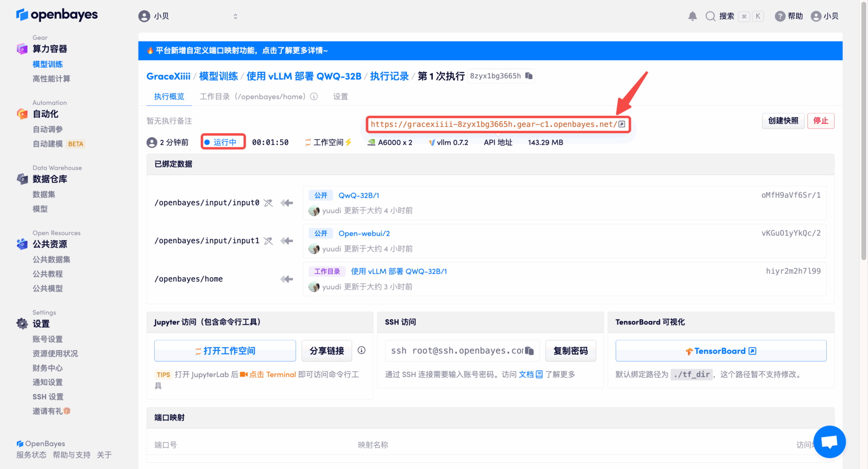Viewport: 868px width, 469px height.
Task: Open 模型训练 in the sidebar
Action: coord(48,64)
